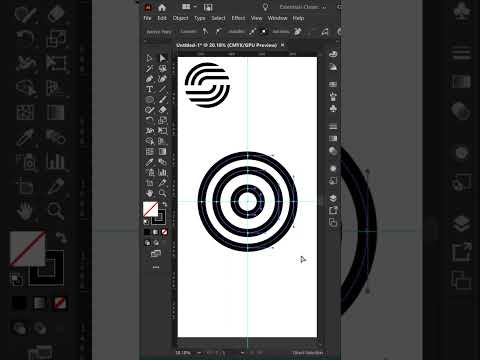Open workspace switcher dropdown

coord(303,7)
